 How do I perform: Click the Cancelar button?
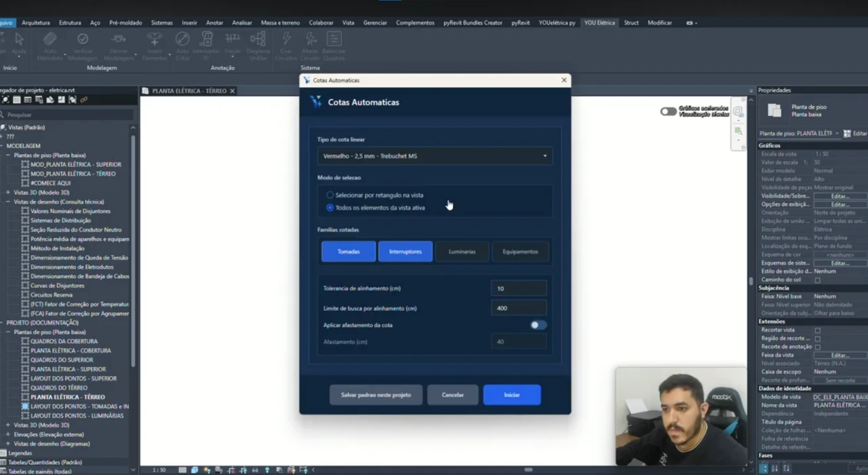click(x=453, y=395)
